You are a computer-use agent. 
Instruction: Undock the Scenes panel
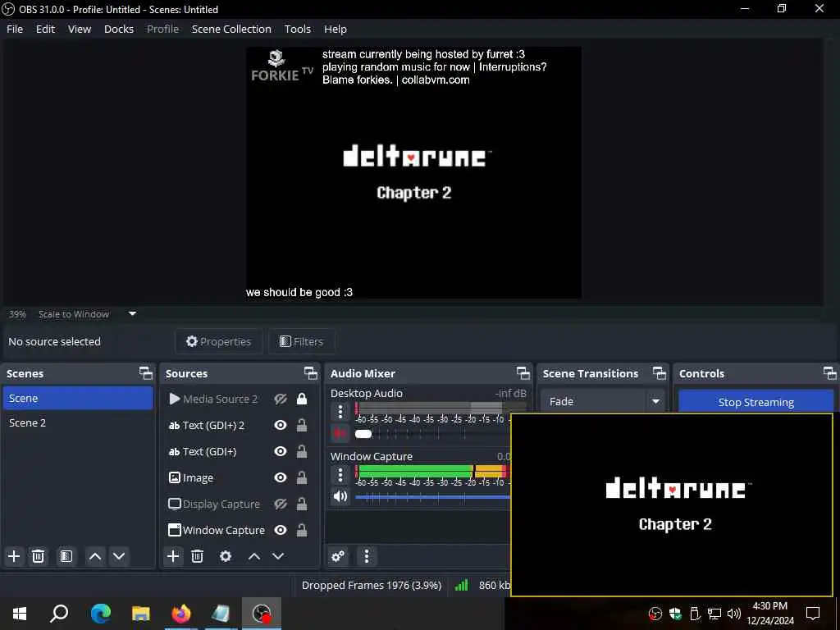[146, 373]
